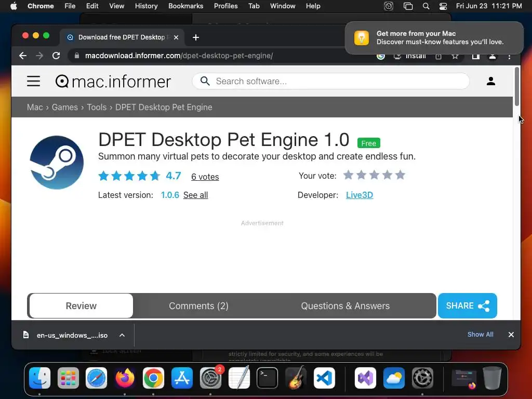Open System Preferences with badge in Dock

(x=210, y=378)
